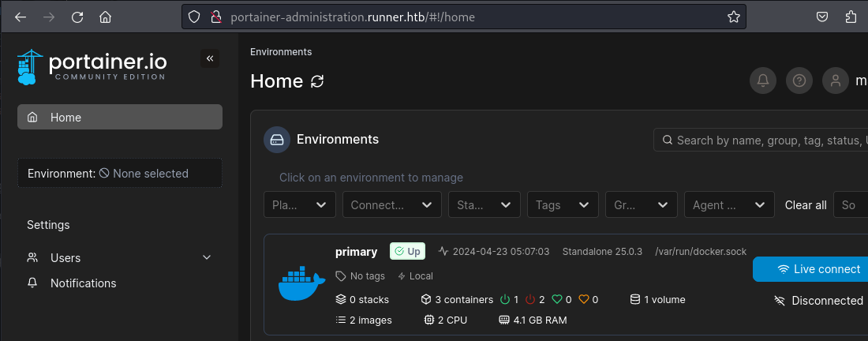Go to the browser home page

tap(106, 17)
